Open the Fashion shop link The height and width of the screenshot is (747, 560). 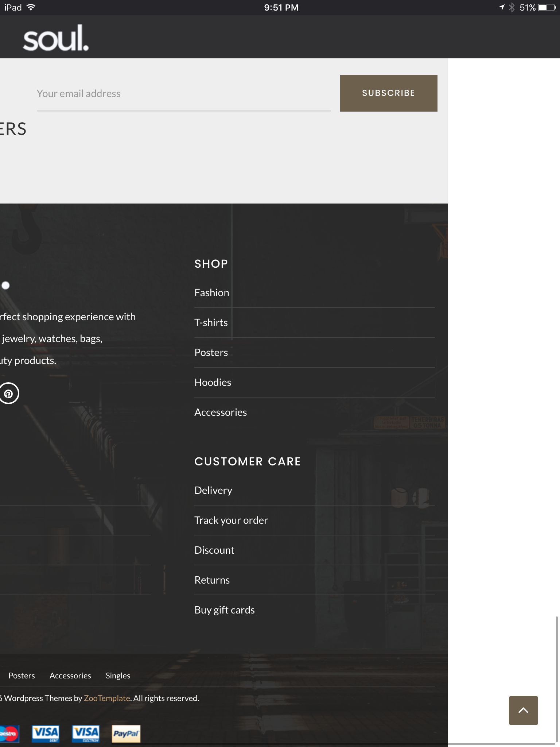coord(212,293)
